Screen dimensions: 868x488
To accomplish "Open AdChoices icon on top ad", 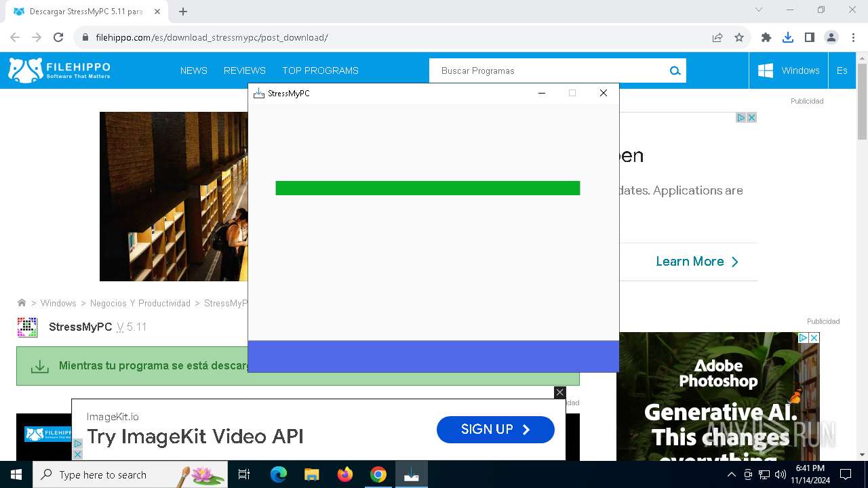I will [741, 117].
